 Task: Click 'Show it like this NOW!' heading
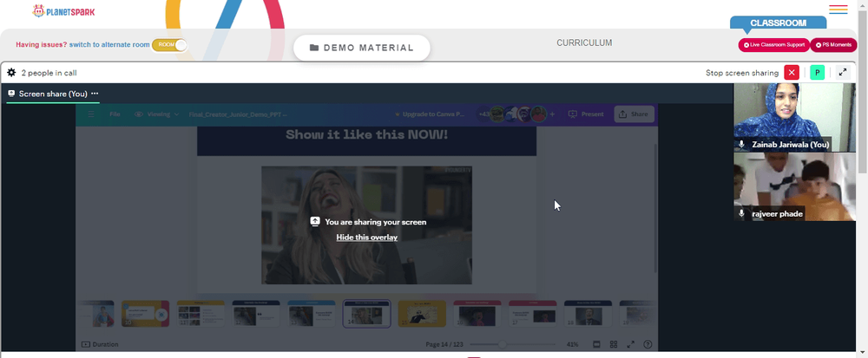pyautogui.click(x=366, y=135)
